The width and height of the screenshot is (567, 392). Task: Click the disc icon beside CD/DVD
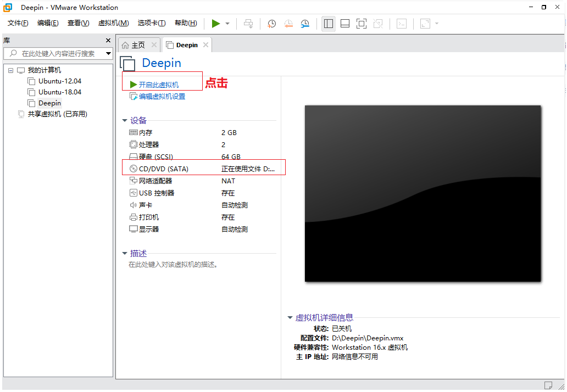pos(134,169)
